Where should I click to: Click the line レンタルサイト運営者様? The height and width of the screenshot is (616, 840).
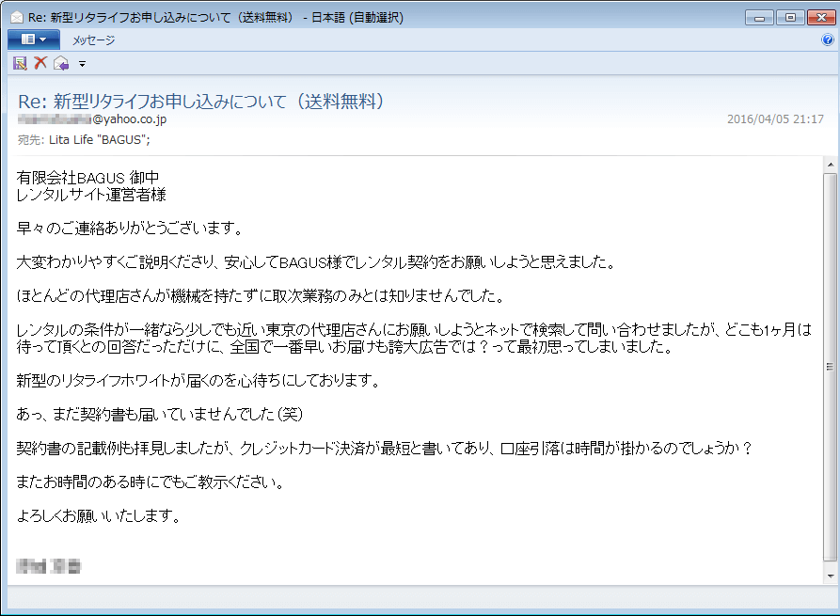(x=91, y=195)
